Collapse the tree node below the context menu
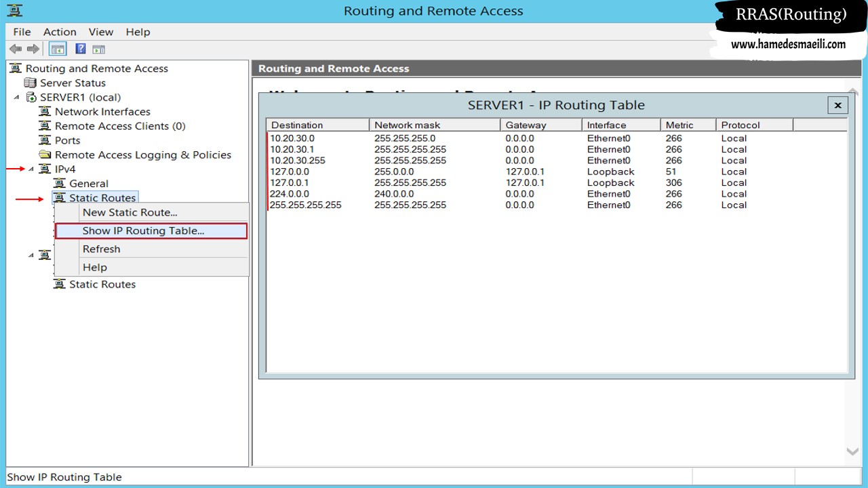The height and width of the screenshot is (488, 868). (x=31, y=256)
